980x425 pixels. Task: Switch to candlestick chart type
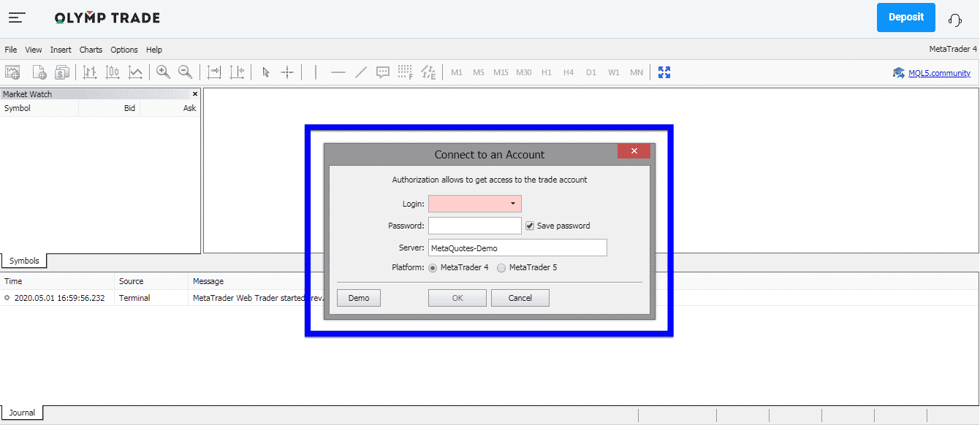coord(113,72)
